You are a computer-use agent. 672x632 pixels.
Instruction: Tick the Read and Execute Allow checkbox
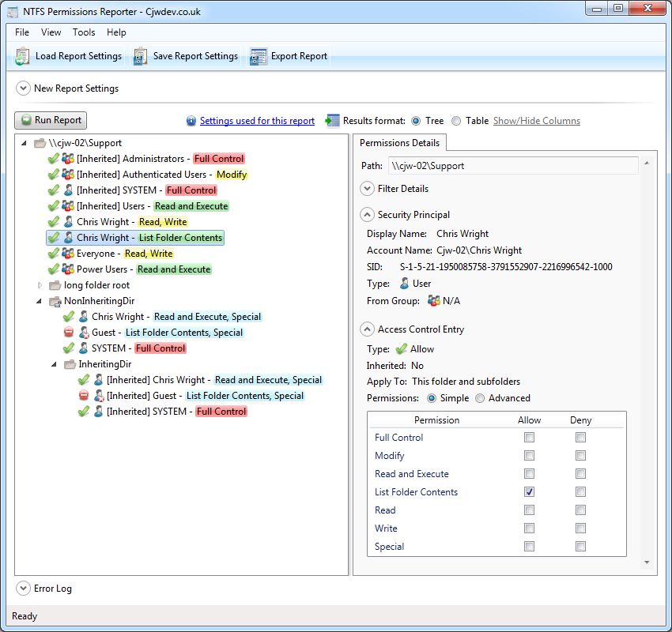(529, 474)
